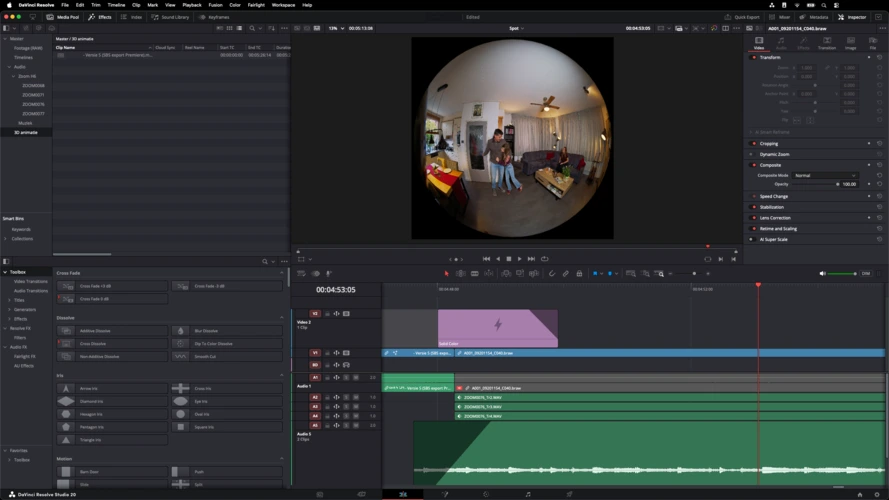Play forward in the viewer

[x=519, y=259]
